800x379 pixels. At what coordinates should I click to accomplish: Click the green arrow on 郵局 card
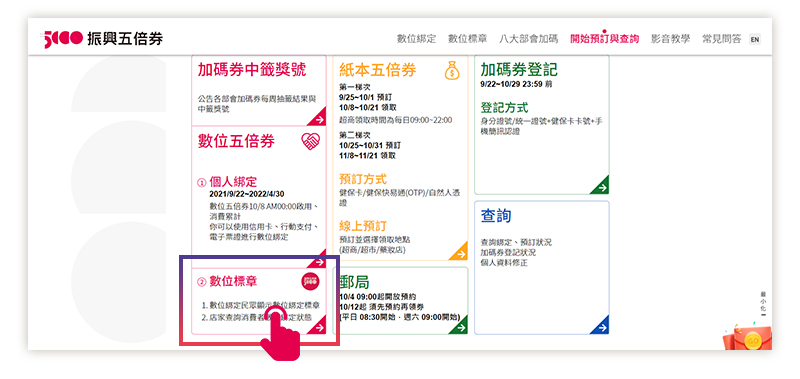pos(460,326)
